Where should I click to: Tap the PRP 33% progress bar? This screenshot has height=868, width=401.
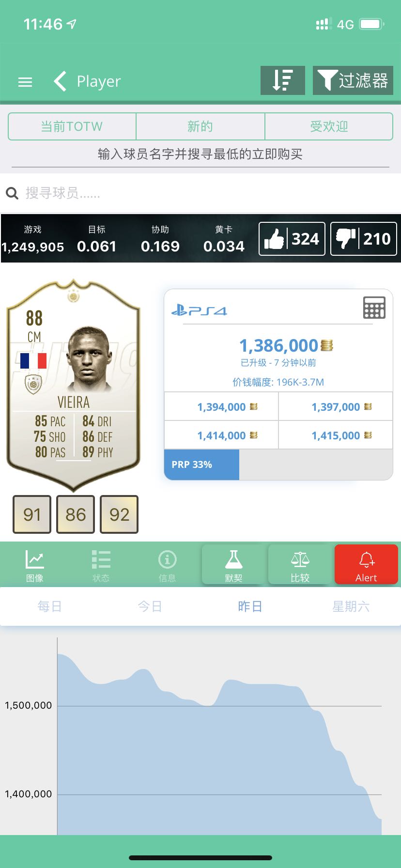tap(278, 465)
